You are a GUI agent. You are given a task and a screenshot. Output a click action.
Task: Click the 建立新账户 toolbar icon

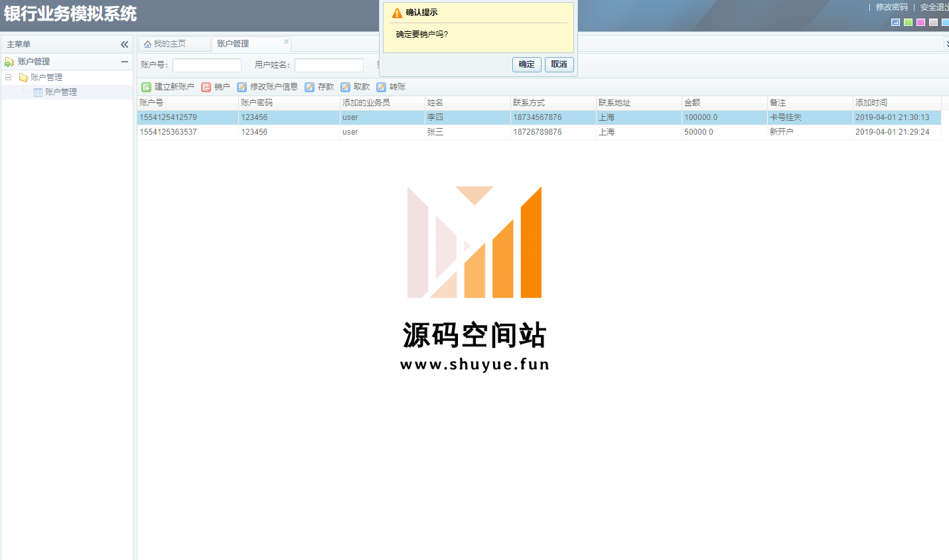[x=147, y=87]
